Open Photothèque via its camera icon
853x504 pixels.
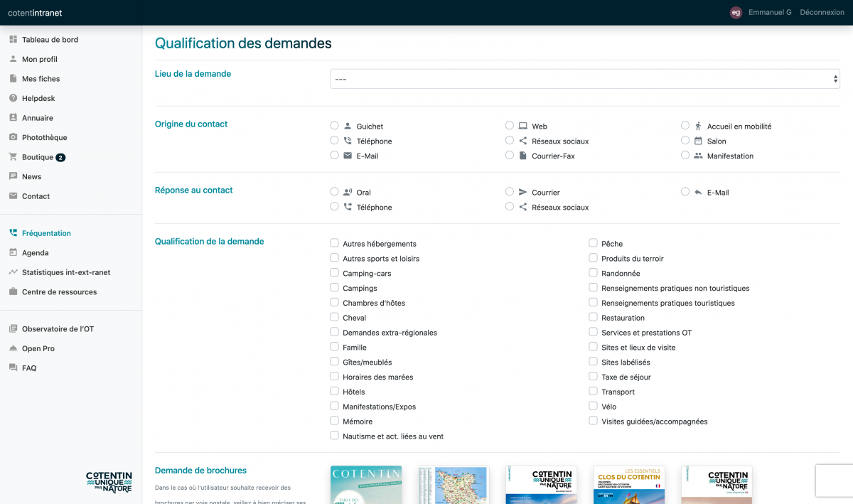point(13,137)
